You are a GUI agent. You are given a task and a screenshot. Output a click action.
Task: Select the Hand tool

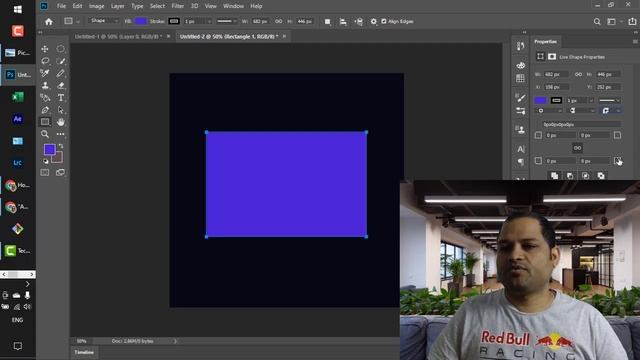click(60, 122)
